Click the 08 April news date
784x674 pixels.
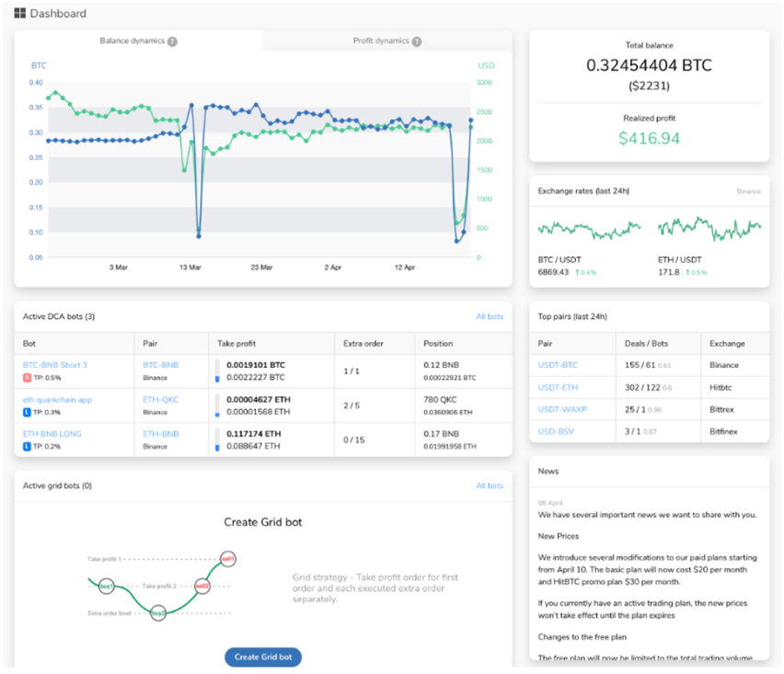pyautogui.click(x=550, y=503)
